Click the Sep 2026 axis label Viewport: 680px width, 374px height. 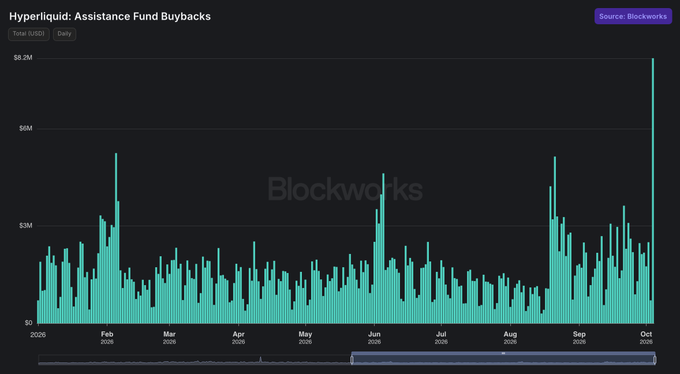pos(579,338)
